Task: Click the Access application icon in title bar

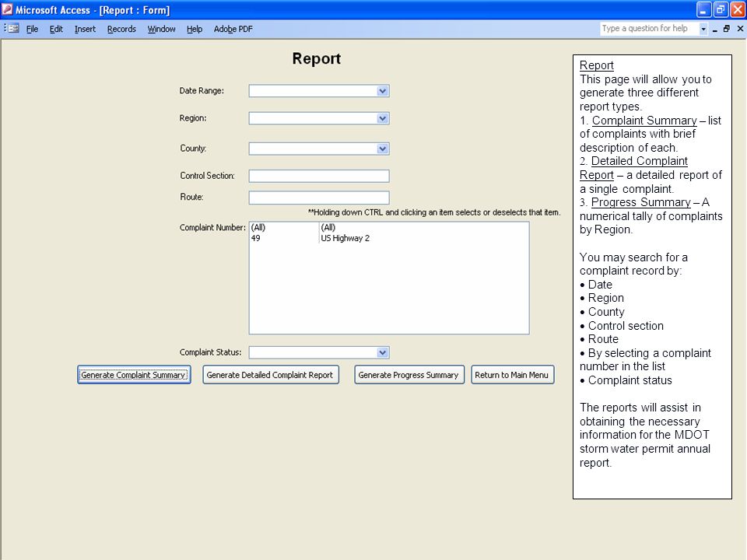Action: [7, 9]
